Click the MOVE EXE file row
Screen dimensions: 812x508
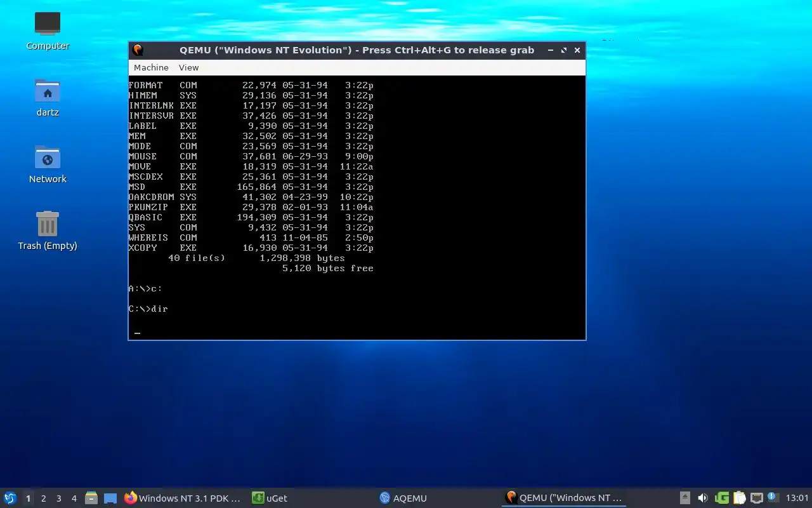pos(251,166)
